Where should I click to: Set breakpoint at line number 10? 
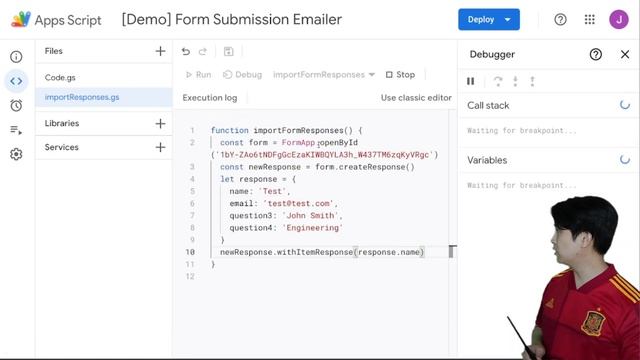(190, 252)
